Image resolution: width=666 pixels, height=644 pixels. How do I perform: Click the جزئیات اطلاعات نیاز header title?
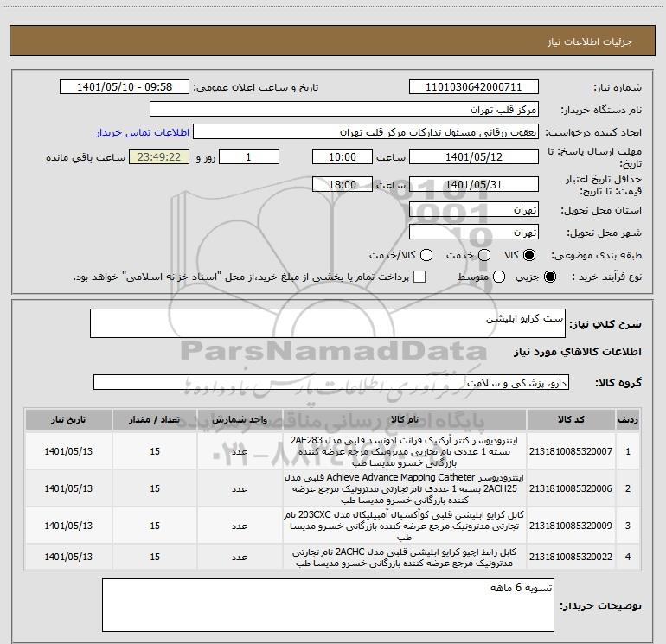[589, 41]
